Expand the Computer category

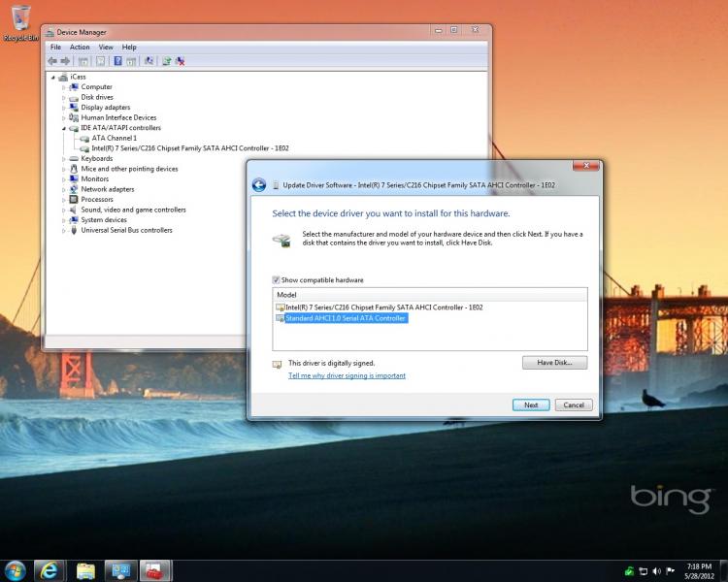pyautogui.click(x=64, y=87)
